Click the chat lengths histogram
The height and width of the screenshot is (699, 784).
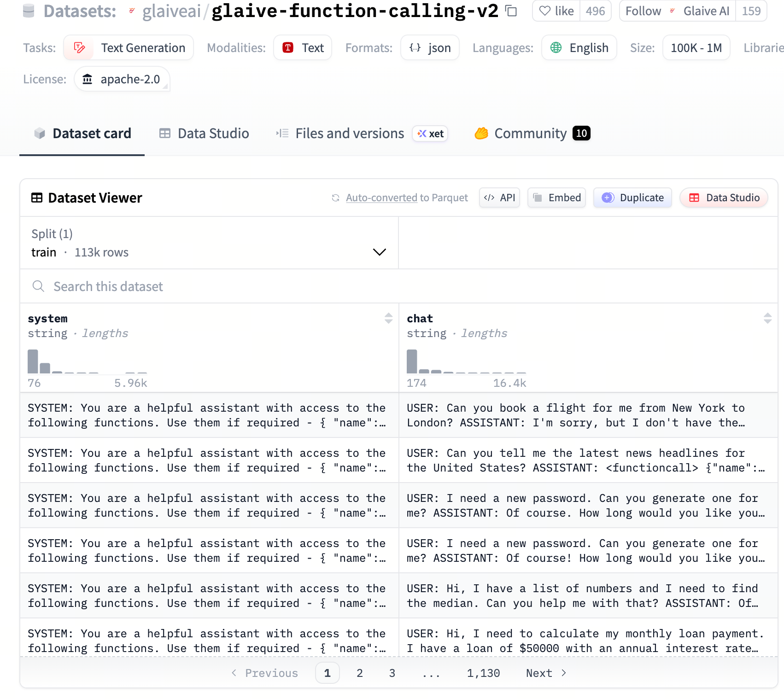pyautogui.click(x=467, y=361)
